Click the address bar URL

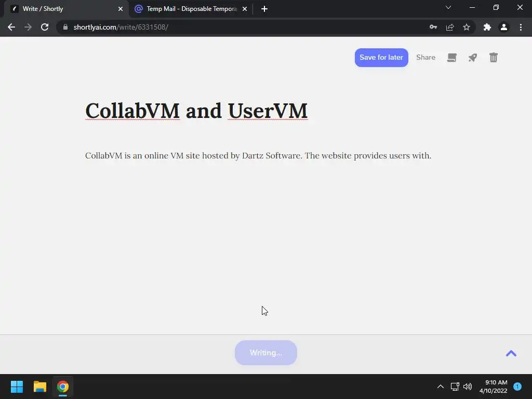pyautogui.click(x=121, y=27)
